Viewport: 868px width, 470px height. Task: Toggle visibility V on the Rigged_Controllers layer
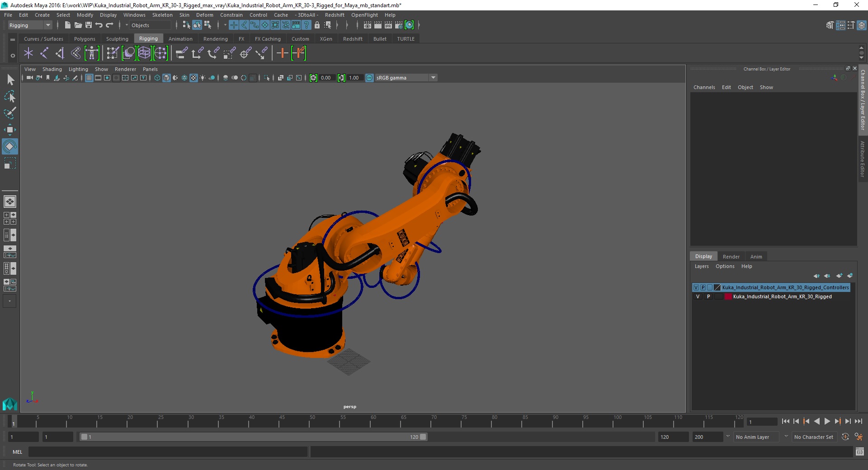tap(696, 287)
